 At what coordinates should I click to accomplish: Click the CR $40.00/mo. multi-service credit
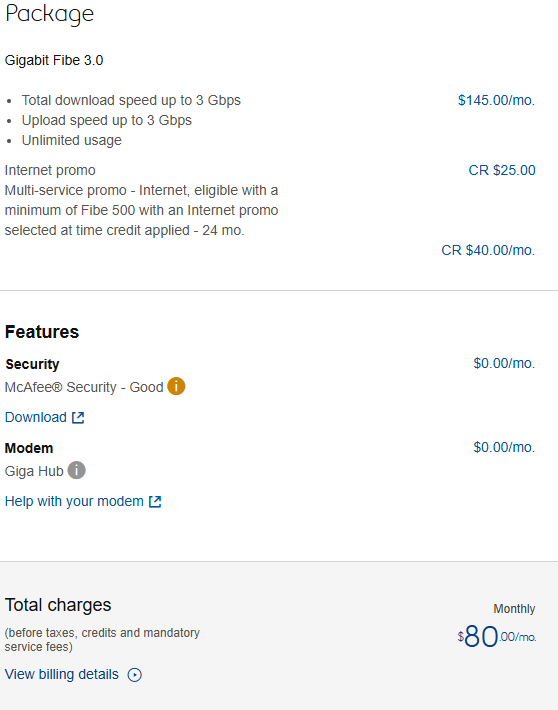click(488, 250)
